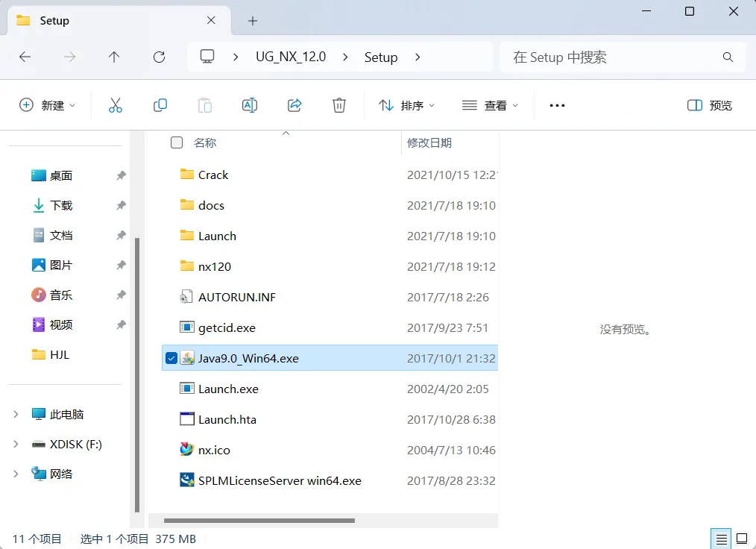The width and height of the screenshot is (756, 549).
Task: Expand 此电脑 in navigation pane
Action: coord(16,414)
